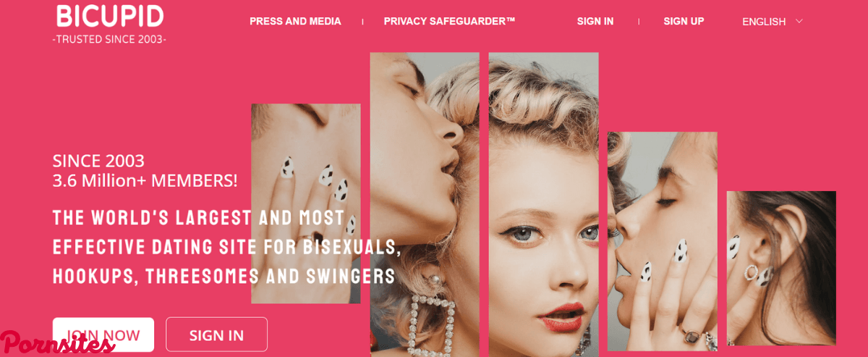Click the World's Largest dating site headline
Screen dimensions: 868x357
[227, 247]
